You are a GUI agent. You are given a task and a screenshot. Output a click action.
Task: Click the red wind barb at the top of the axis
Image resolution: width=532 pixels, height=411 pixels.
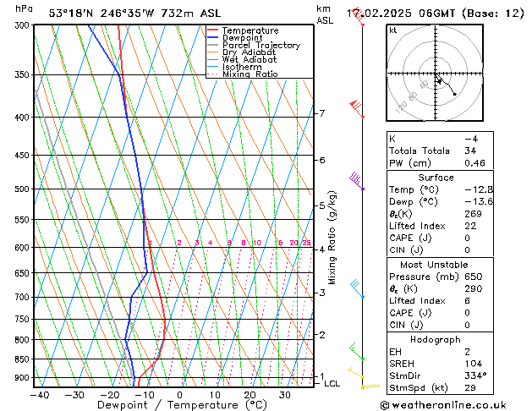coord(359,17)
